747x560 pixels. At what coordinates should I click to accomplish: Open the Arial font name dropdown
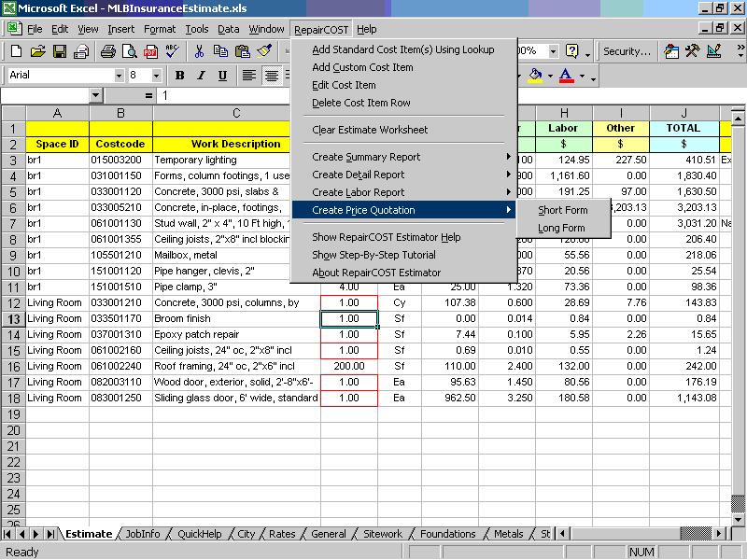pos(119,76)
